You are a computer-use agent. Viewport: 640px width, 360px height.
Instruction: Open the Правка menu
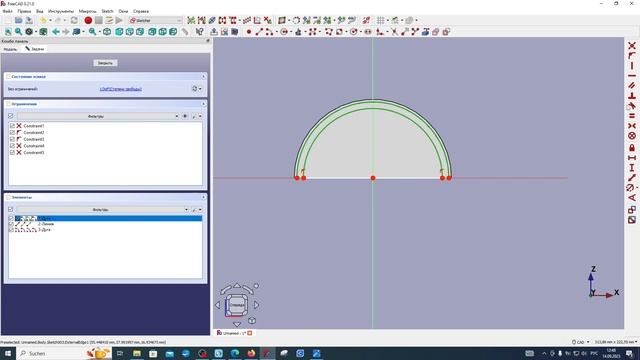(24, 11)
